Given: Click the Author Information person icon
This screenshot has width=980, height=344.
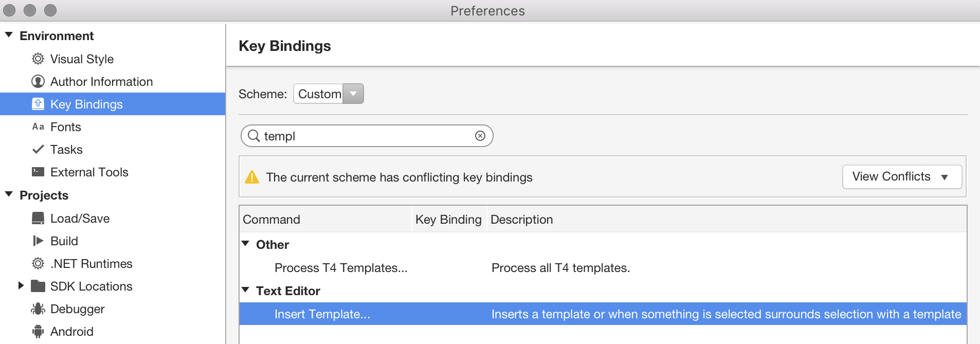Looking at the screenshot, I should pyautogui.click(x=38, y=81).
